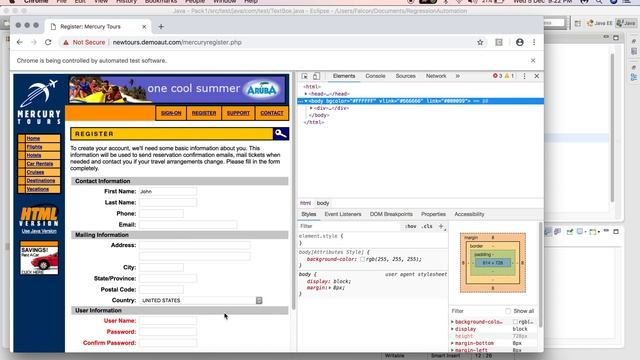
Task: Open the DOM Breakpoints pane
Action: [391, 214]
